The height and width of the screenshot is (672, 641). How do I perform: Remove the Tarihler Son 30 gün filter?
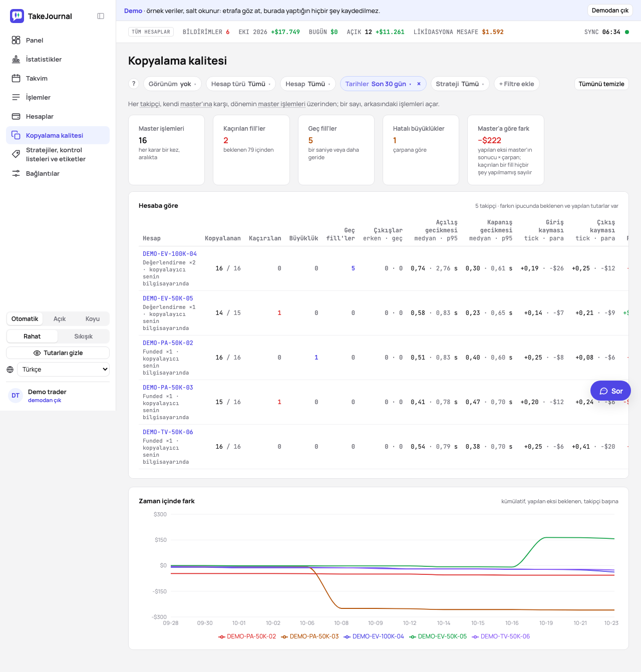coord(419,84)
